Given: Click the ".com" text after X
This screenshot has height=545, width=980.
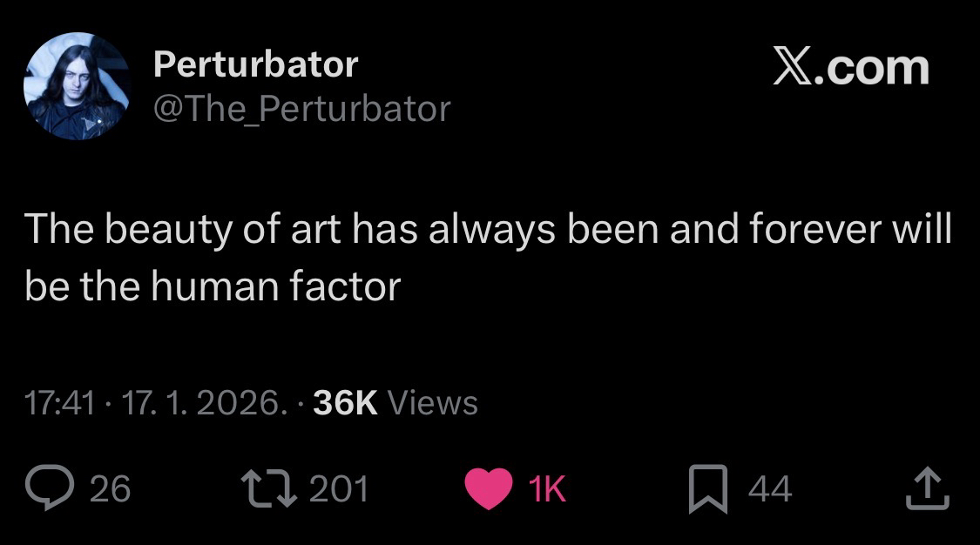Looking at the screenshot, I should coord(874,68).
